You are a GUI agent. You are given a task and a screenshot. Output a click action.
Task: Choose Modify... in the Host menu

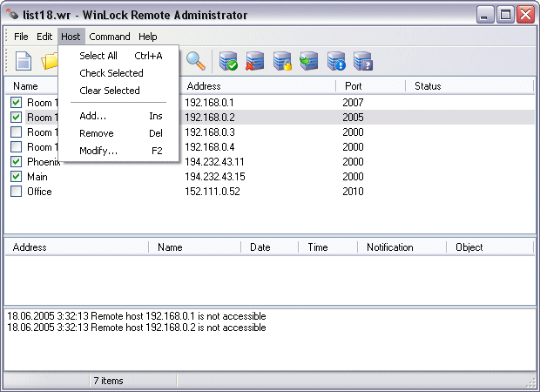tap(118, 151)
